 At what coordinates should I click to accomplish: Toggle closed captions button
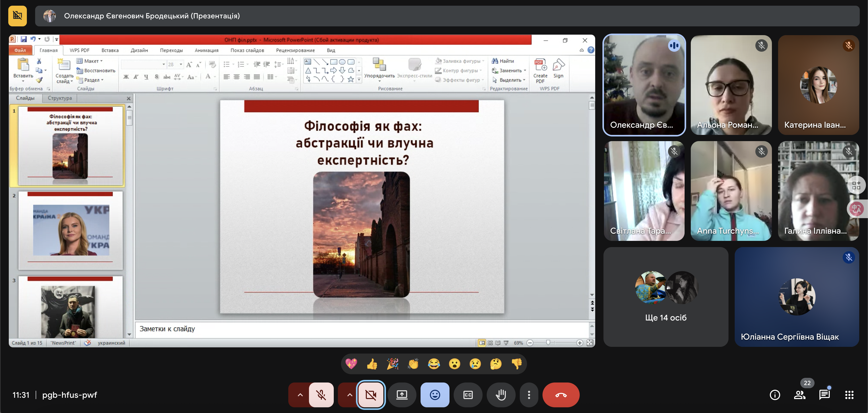click(468, 395)
